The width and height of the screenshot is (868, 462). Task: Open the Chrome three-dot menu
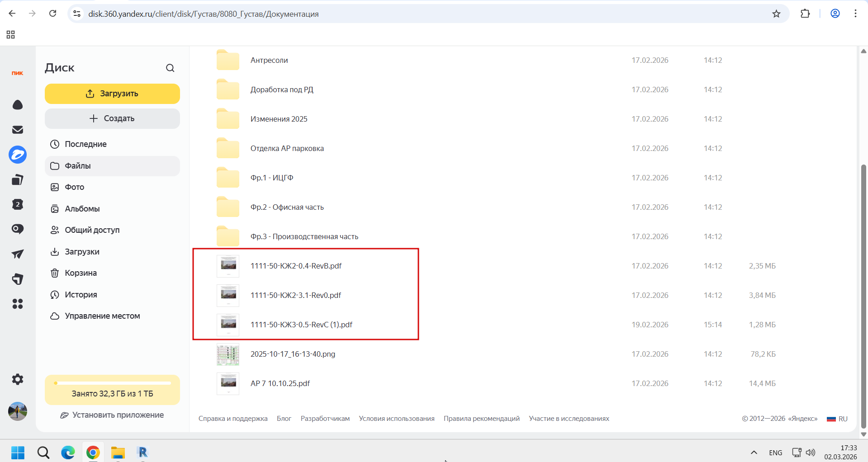pyautogui.click(x=855, y=14)
